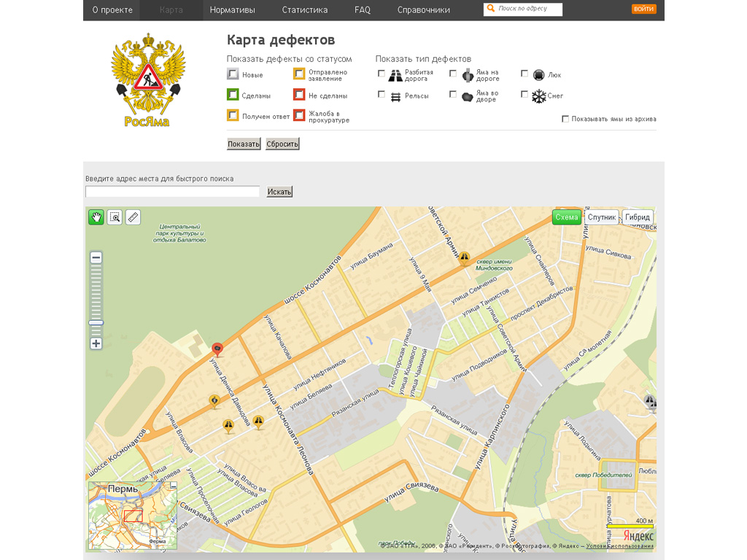747x560 pixels.
Task: Click the orange войти login button
Action: pos(643,9)
